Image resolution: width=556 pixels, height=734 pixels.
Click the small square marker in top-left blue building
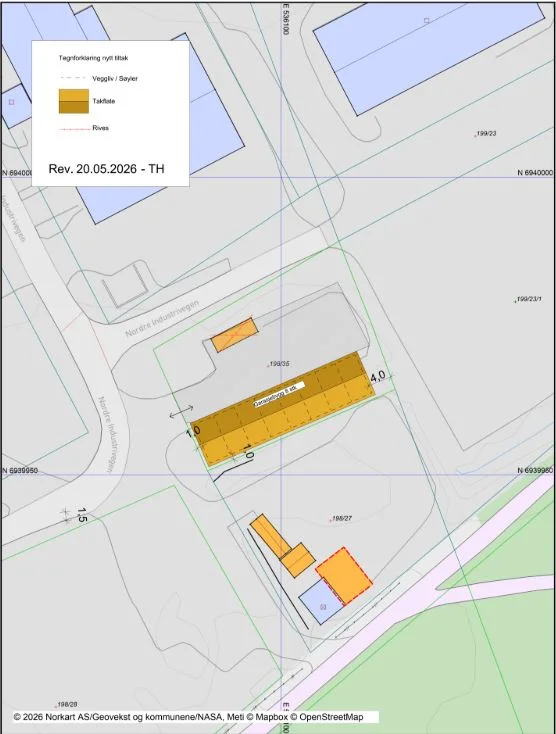pos(12,102)
